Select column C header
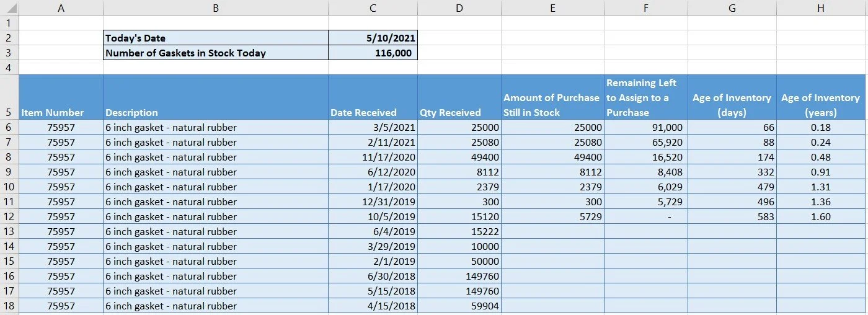Viewport: 868px width, 315px height. [373, 7]
